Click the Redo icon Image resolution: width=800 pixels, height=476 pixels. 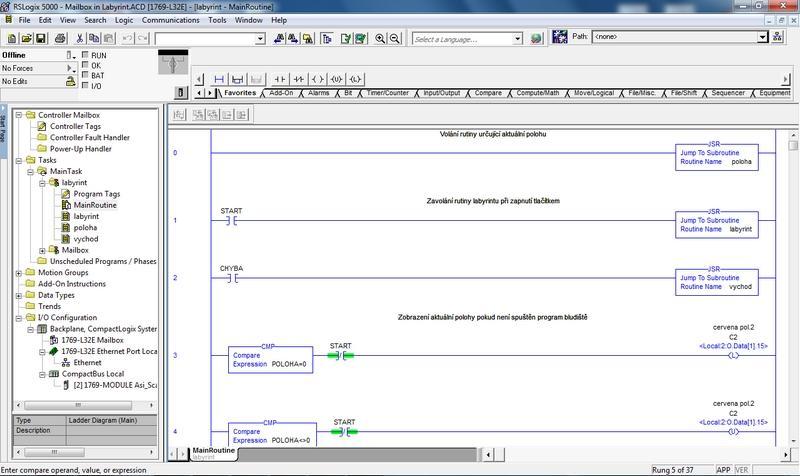coord(142,38)
